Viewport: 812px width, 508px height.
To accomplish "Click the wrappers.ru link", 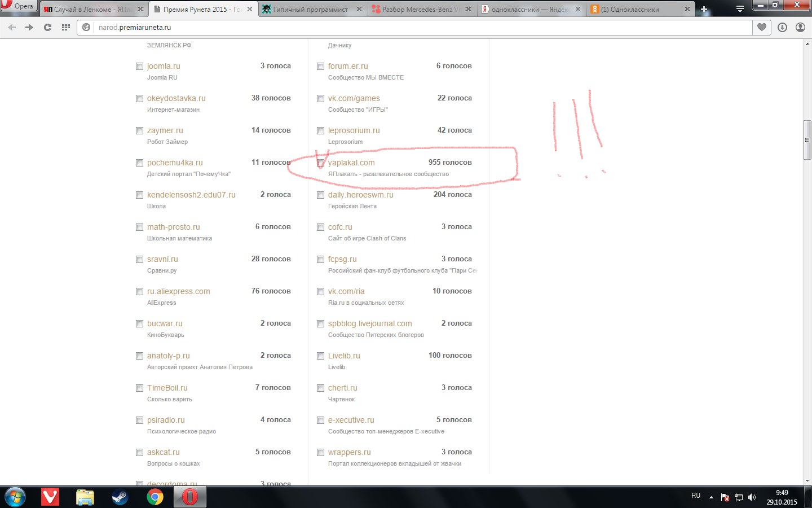I will point(350,452).
